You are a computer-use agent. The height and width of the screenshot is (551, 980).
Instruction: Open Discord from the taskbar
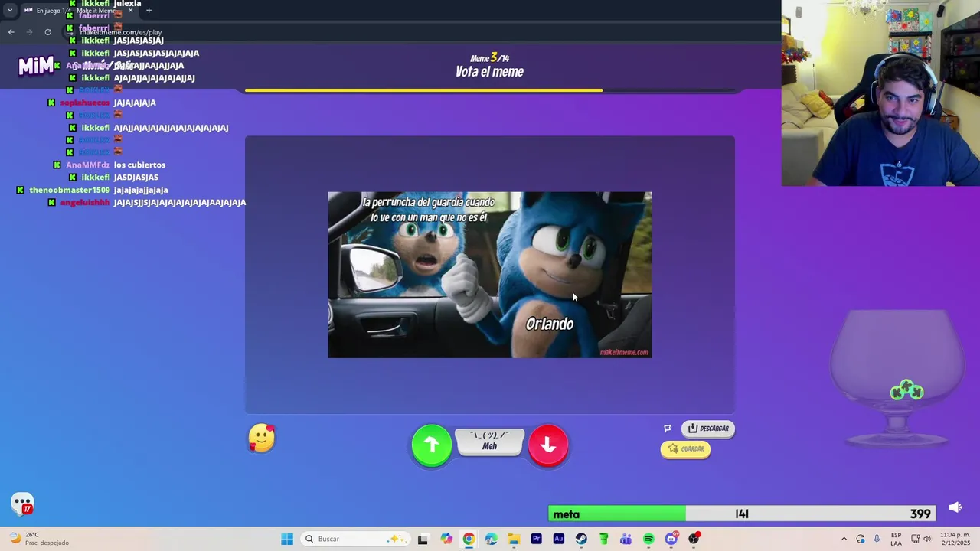pyautogui.click(x=671, y=539)
